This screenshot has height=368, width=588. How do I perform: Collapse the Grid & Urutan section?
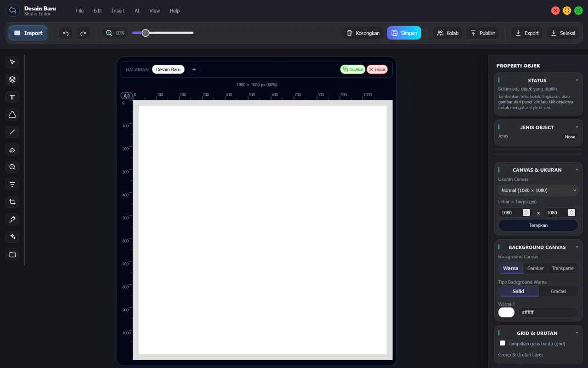pos(577,333)
